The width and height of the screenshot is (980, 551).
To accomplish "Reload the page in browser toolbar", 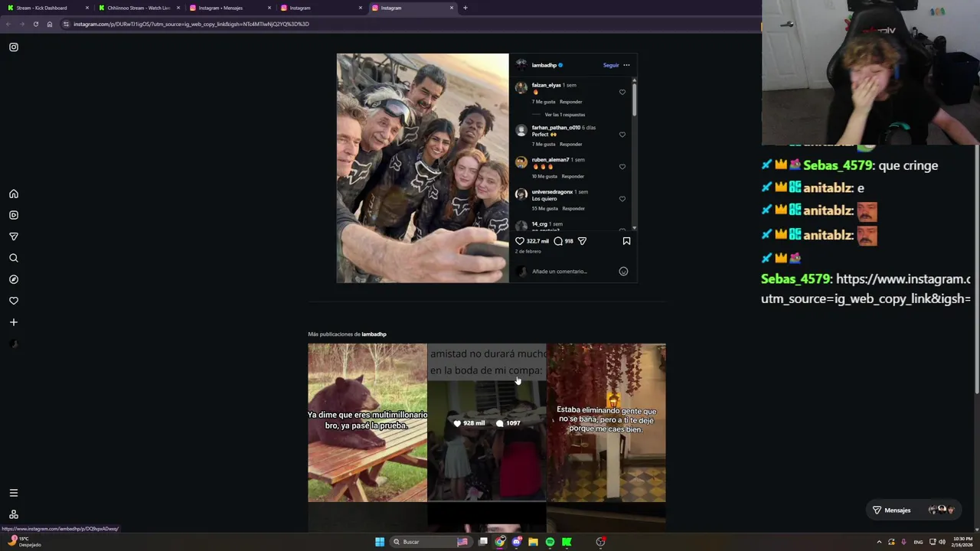I will click(x=35, y=24).
